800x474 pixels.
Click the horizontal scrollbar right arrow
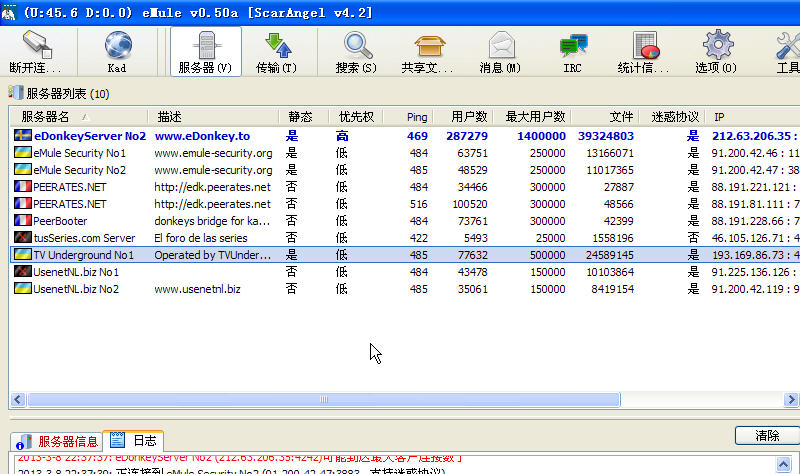(791, 399)
